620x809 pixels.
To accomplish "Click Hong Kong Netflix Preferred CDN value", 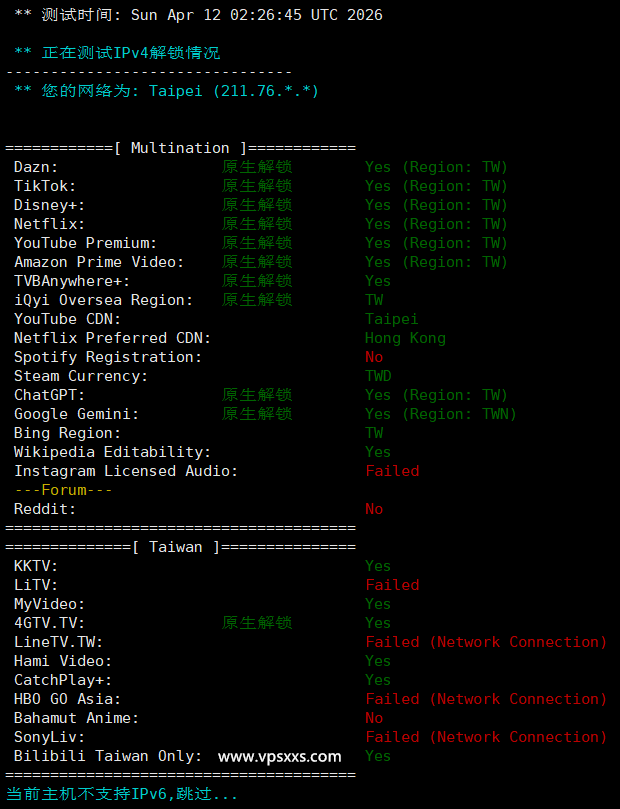I will (x=405, y=338).
